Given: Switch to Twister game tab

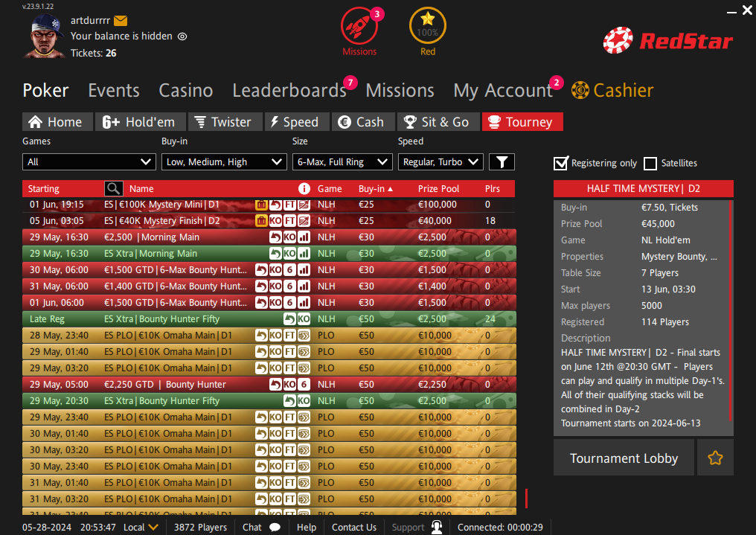Looking at the screenshot, I should pyautogui.click(x=225, y=122).
